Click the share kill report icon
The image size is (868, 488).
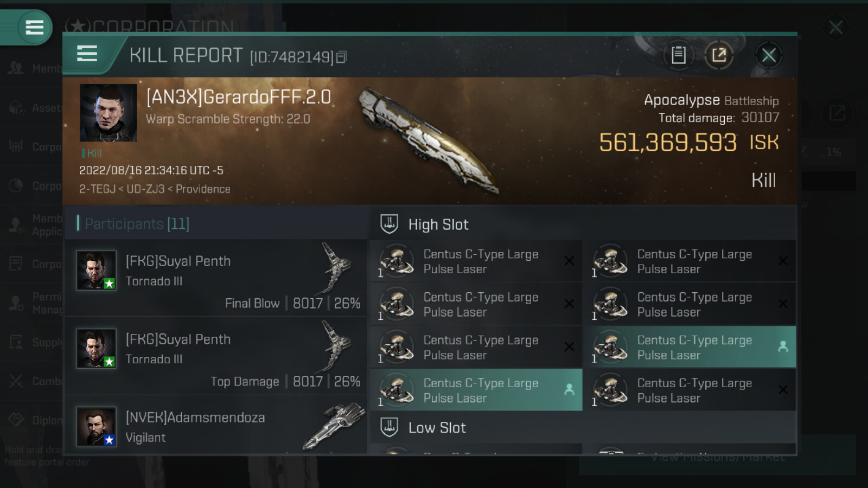click(719, 55)
